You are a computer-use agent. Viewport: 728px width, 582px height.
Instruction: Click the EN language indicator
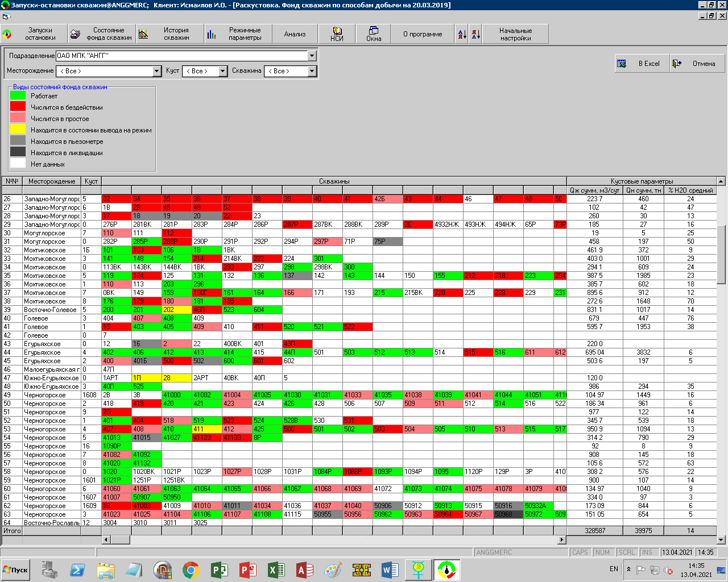pos(614,569)
